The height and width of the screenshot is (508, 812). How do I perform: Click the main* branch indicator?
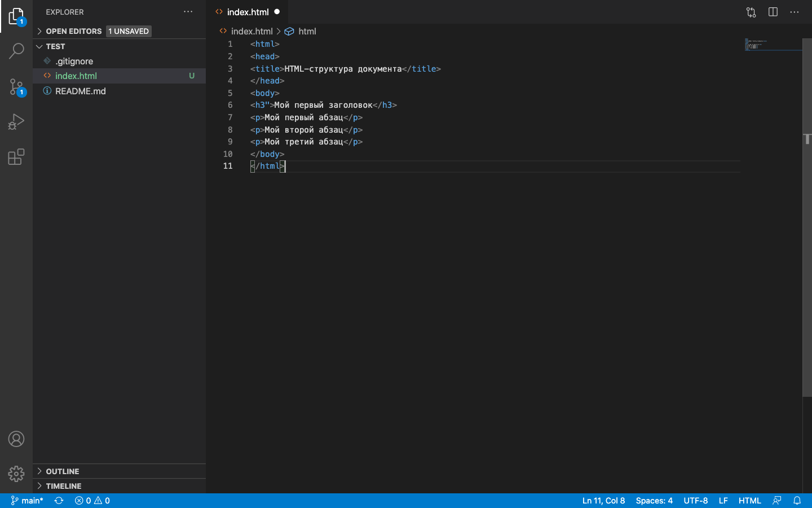[x=27, y=501]
